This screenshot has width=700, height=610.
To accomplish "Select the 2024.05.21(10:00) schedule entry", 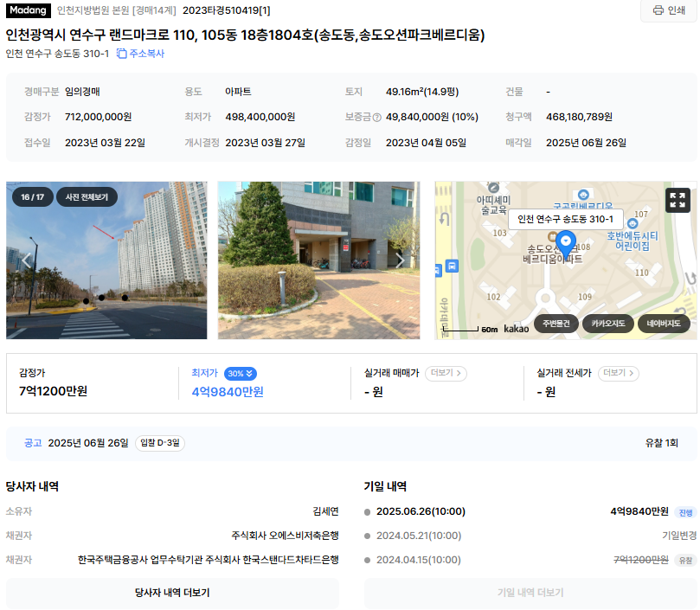I will (x=419, y=536).
